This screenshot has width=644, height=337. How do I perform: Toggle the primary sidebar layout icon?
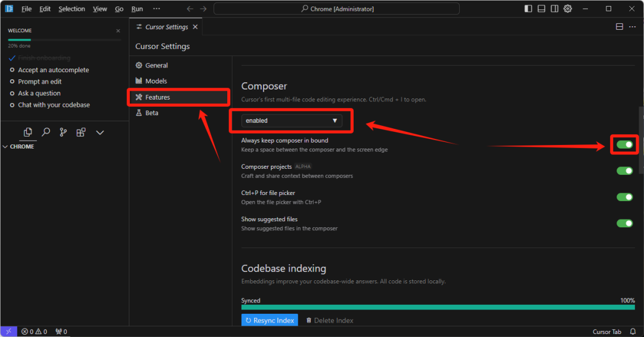click(x=528, y=8)
